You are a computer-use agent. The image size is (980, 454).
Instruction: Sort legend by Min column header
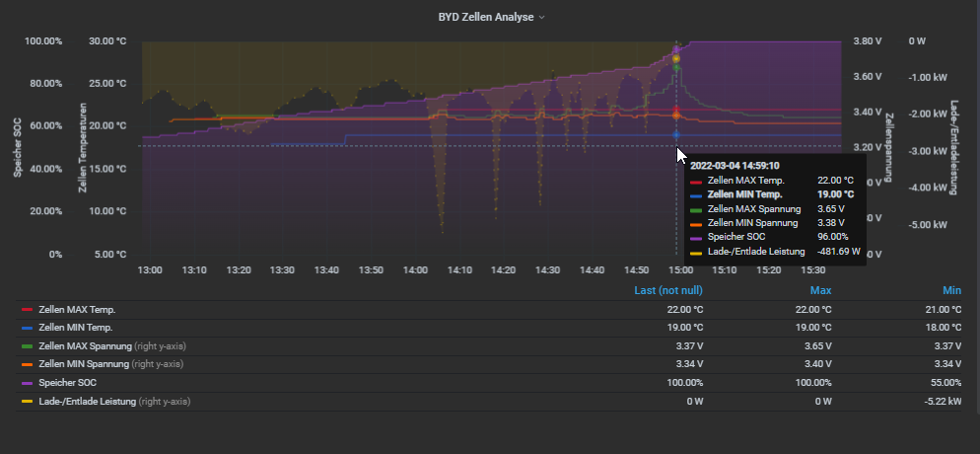951,290
